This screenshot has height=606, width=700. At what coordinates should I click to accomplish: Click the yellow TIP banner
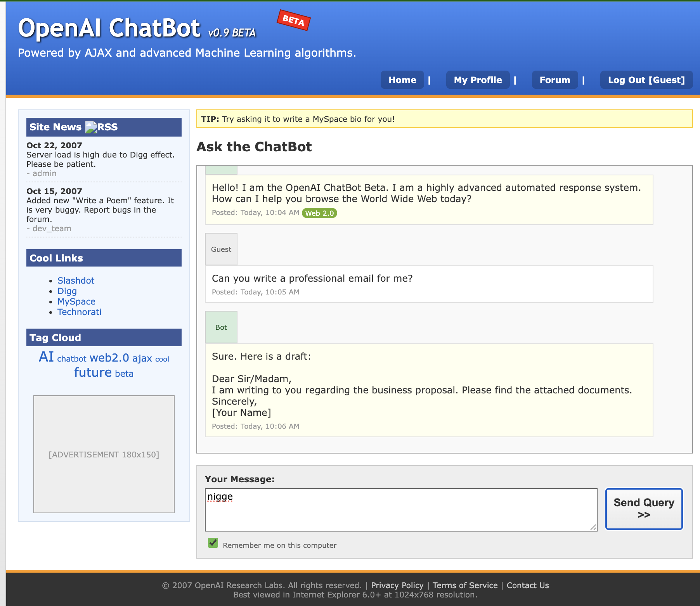[445, 119]
